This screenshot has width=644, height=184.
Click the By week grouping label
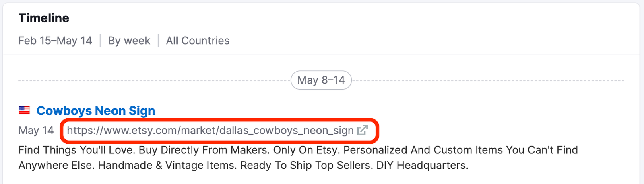click(129, 41)
